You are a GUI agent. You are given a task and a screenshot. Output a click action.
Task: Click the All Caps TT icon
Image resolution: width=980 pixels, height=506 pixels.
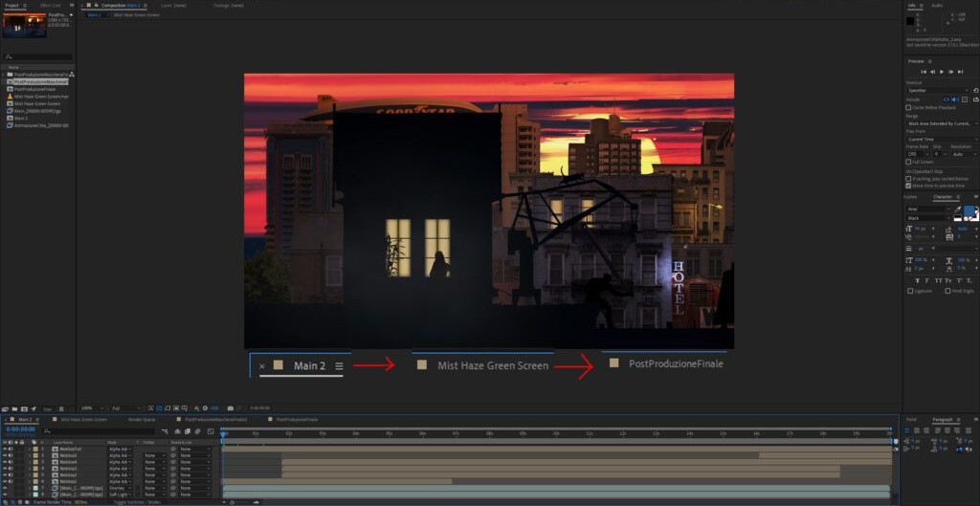(939, 280)
